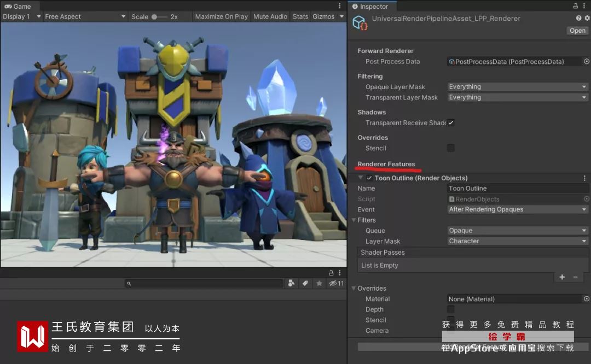This screenshot has width=591, height=364.
Task: Click the Inspector info icon in tab
Action: tap(355, 7)
